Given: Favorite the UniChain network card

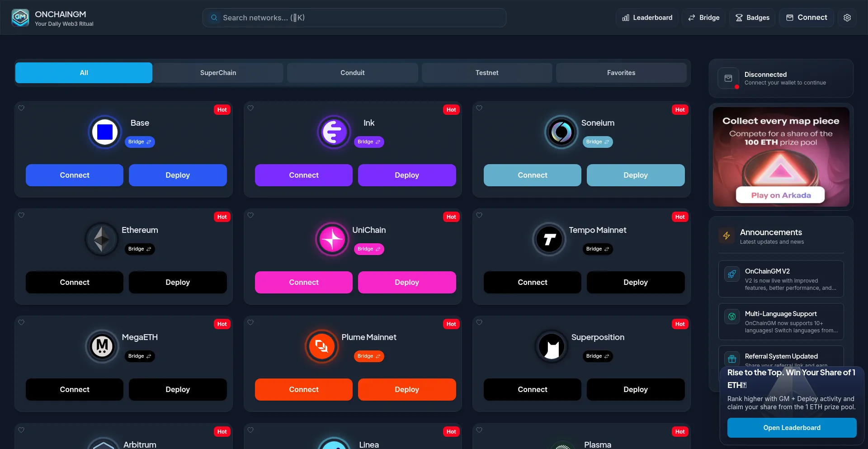Looking at the screenshot, I should (250, 215).
